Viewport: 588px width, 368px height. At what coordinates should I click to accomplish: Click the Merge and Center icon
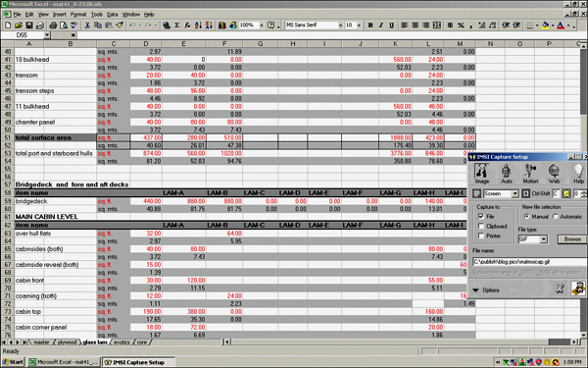(x=437, y=26)
